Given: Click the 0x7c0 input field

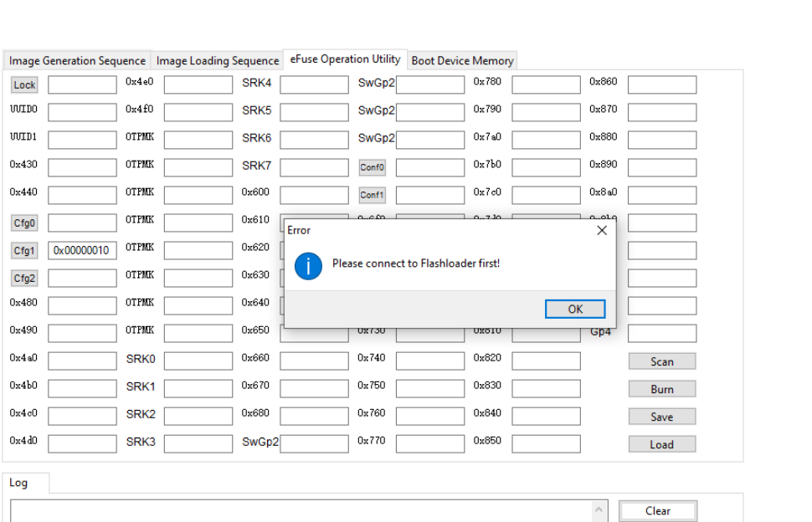Looking at the screenshot, I should [x=547, y=195].
